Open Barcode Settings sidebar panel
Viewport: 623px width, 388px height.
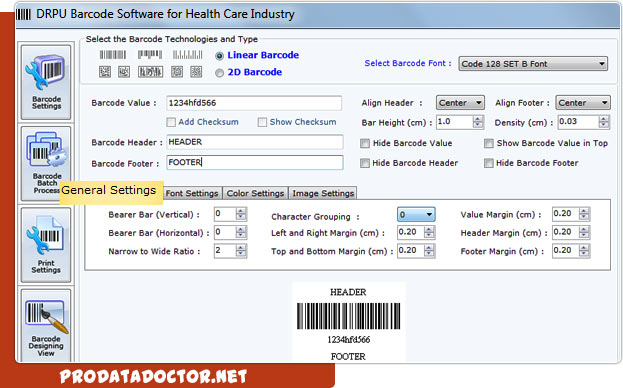coord(46,82)
